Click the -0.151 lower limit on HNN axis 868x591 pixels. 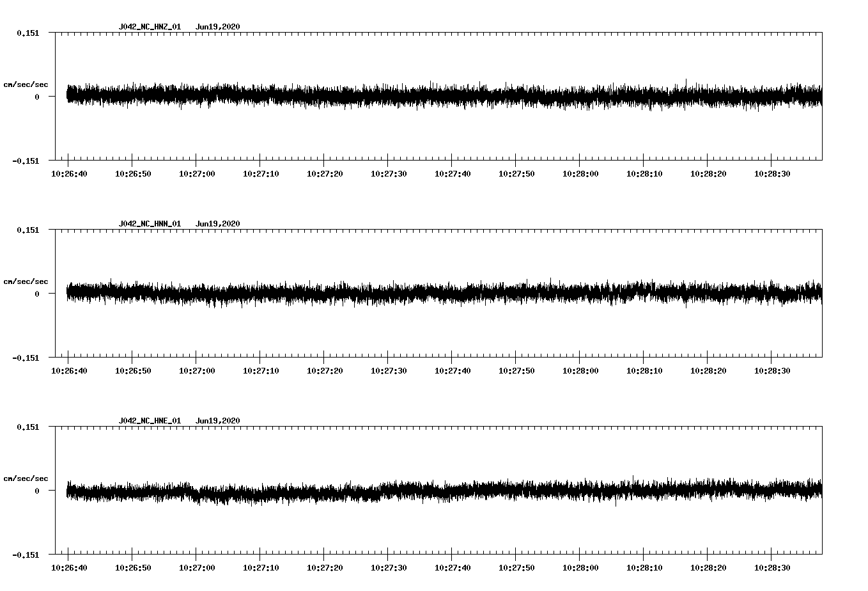tap(26, 358)
